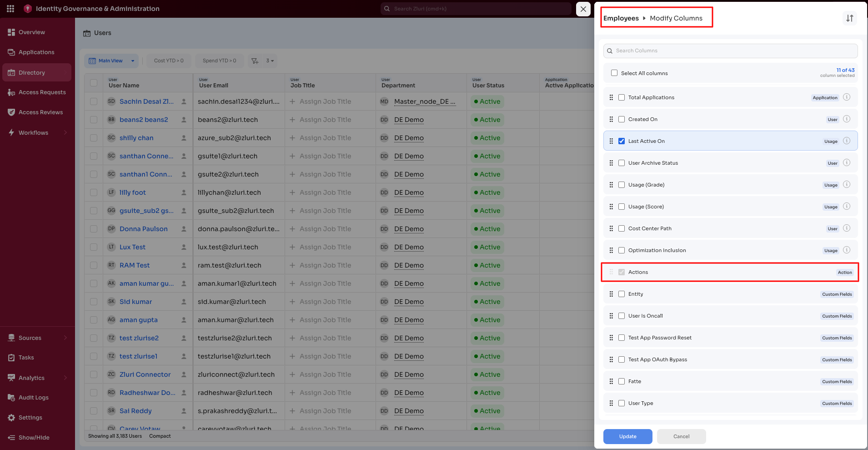The width and height of the screenshot is (868, 450).
Task: Open the Directory section in sidebar
Action: [32, 72]
